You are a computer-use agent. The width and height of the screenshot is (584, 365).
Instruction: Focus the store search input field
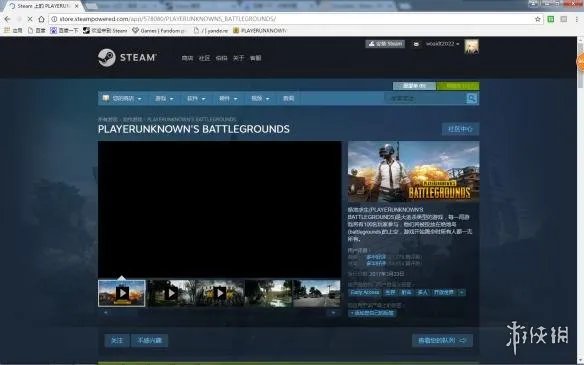[425, 98]
